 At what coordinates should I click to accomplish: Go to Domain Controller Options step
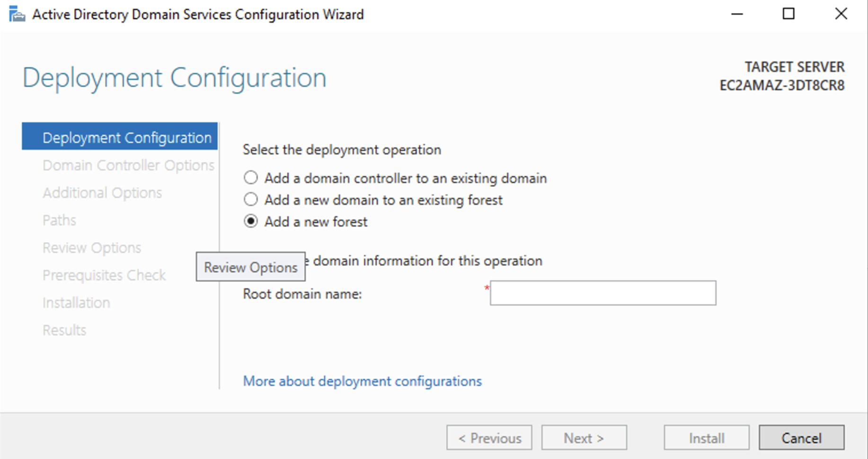(x=128, y=165)
